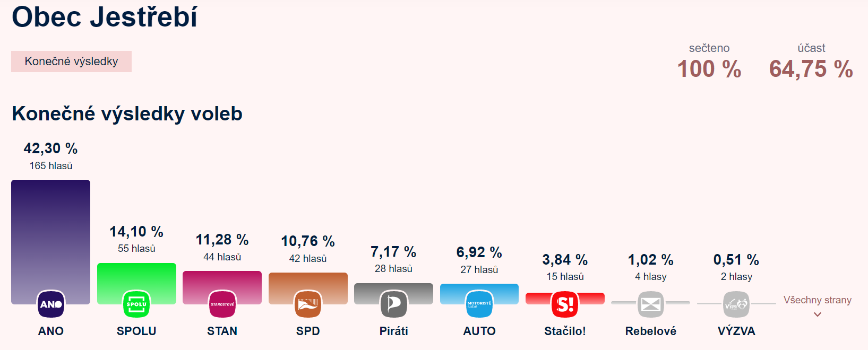Click the 42,30 % ANO percentage

(x=51, y=148)
